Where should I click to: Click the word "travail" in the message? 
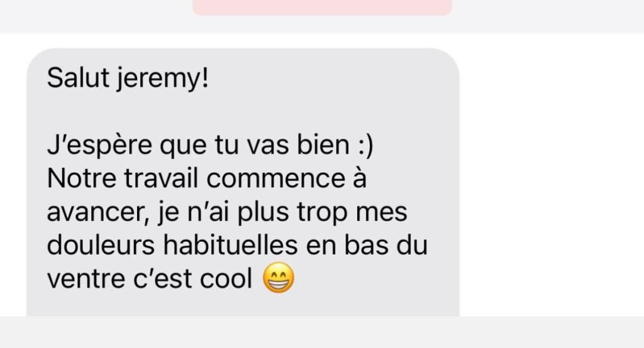pyautogui.click(x=162, y=178)
